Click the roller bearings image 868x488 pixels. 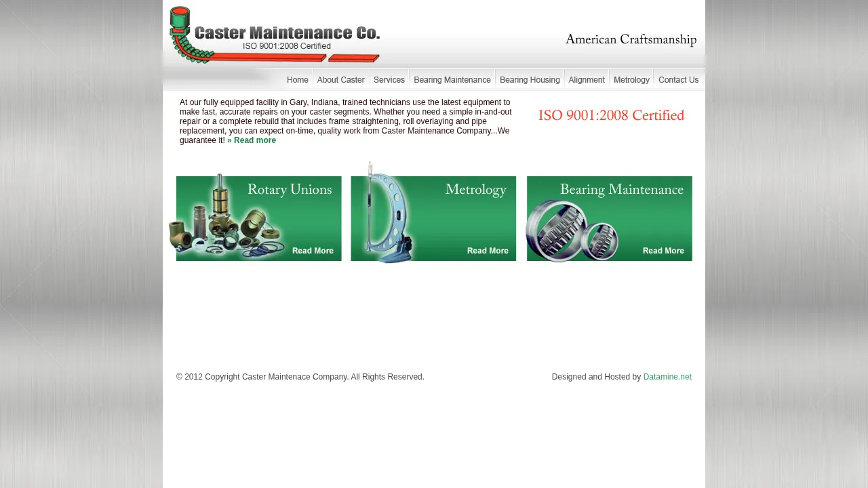[x=570, y=230]
